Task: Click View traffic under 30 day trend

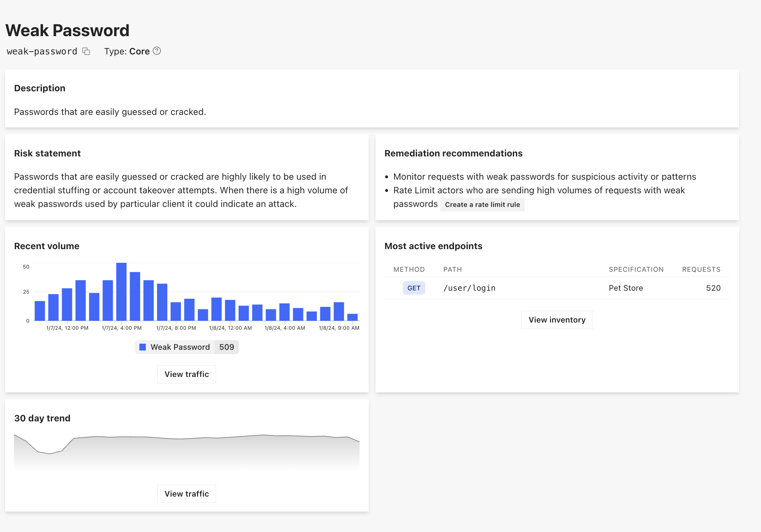Action: [186, 493]
